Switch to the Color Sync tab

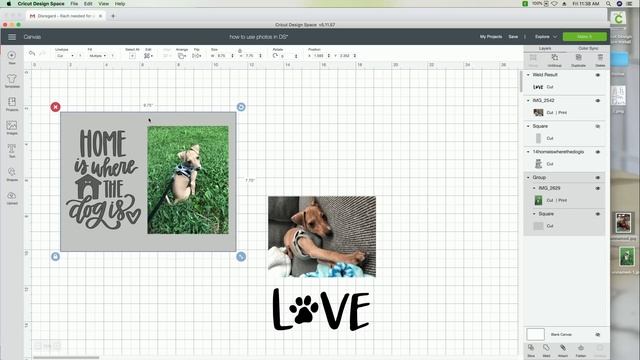[588, 48]
